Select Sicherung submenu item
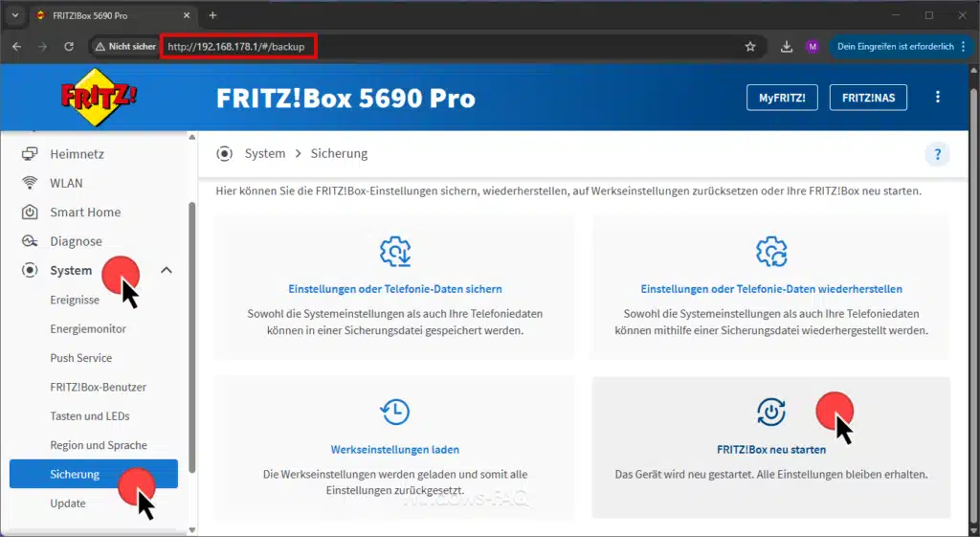The width and height of the screenshot is (980, 537). tap(94, 474)
